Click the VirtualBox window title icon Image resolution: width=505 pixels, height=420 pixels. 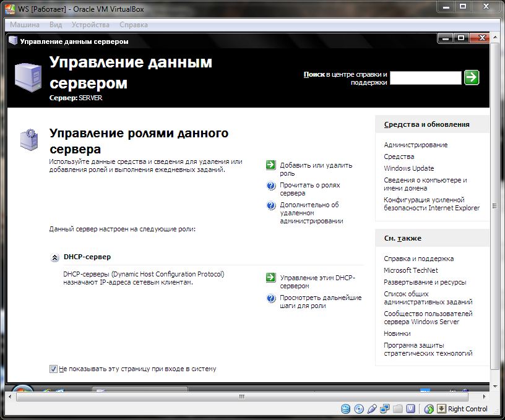(x=10, y=9)
